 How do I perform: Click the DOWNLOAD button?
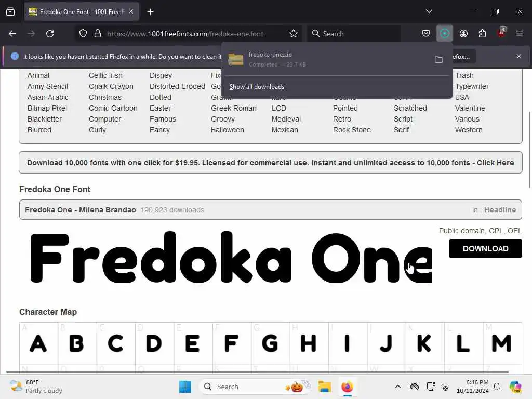pos(485,248)
